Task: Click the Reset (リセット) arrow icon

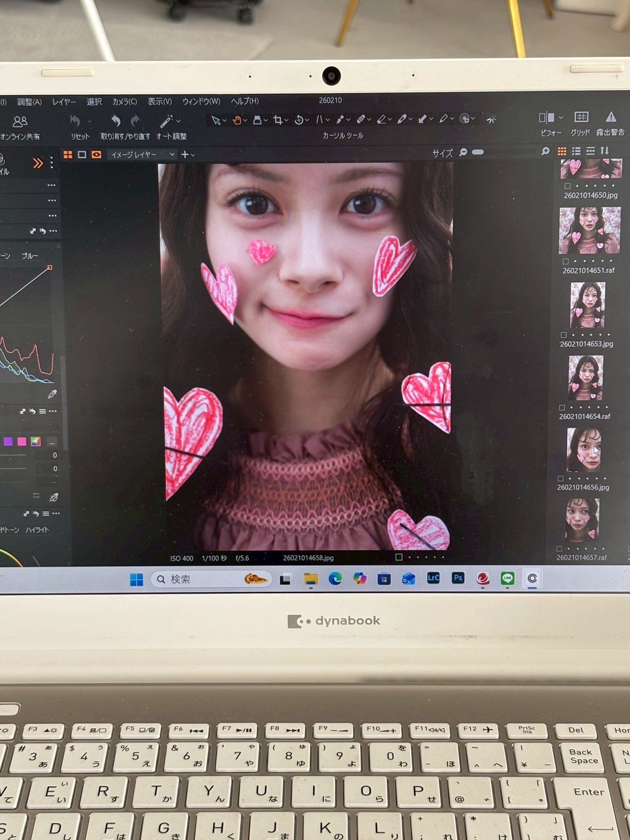Action: click(x=75, y=121)
